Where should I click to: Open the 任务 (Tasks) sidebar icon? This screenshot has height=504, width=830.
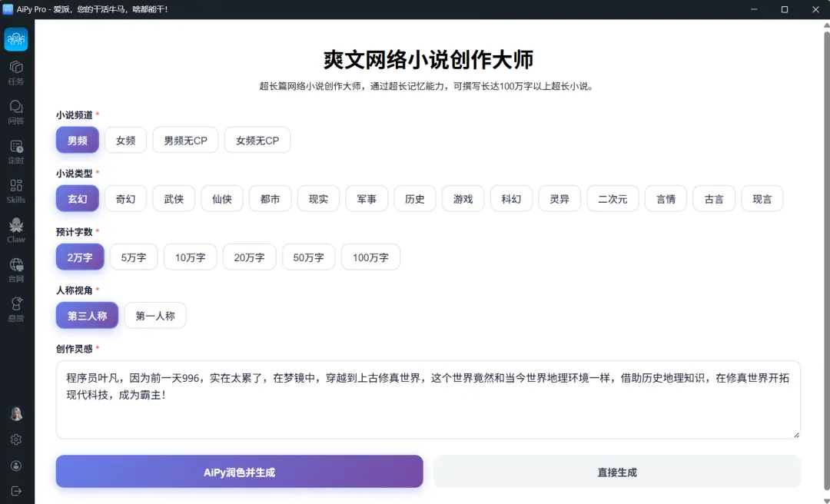(x=16, y=72)
